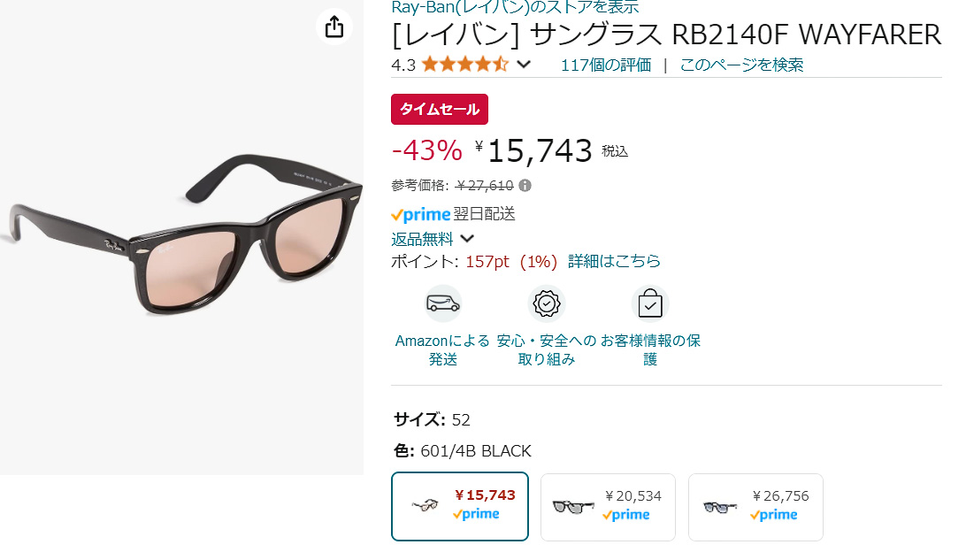Click the お客様情報の保護 shopping bag icon

click(x=649, y=303)
